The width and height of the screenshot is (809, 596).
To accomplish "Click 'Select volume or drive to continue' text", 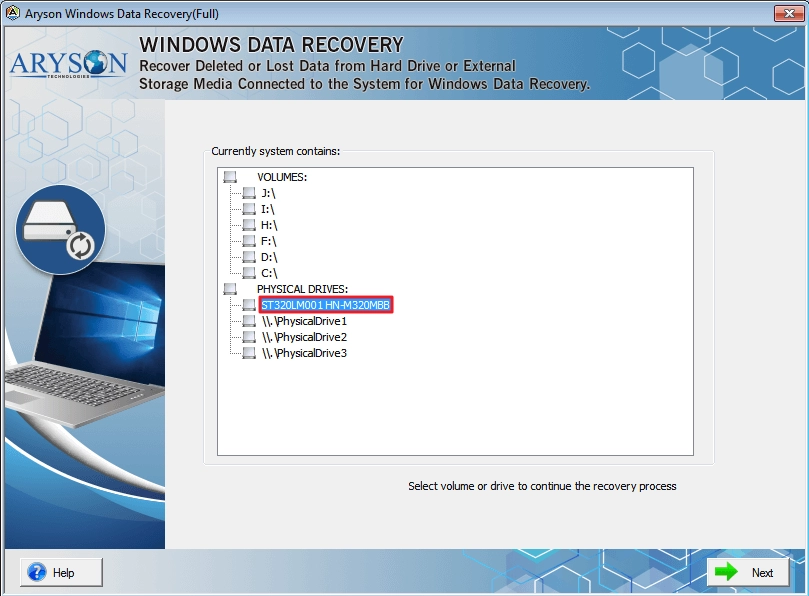I will coord(542,486).
